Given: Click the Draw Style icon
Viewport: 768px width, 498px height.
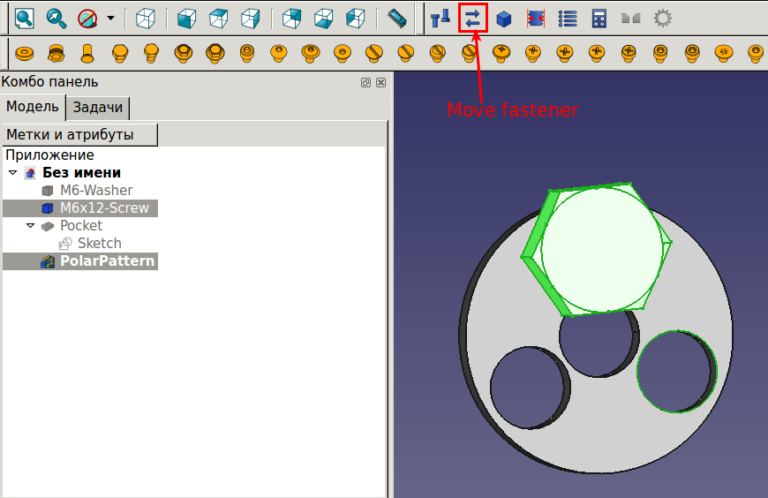Looking at the screenshot, I should click(x=87, y=19).
